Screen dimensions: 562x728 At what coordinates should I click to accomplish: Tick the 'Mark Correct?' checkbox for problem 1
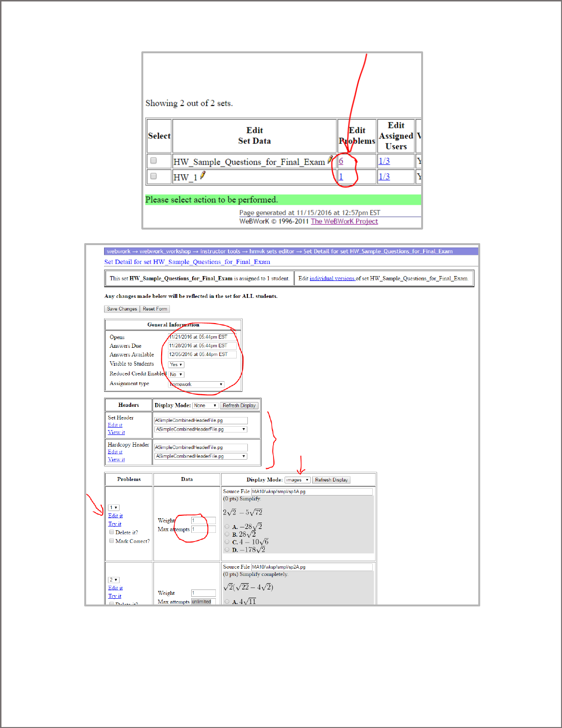[x=111, y=541]
